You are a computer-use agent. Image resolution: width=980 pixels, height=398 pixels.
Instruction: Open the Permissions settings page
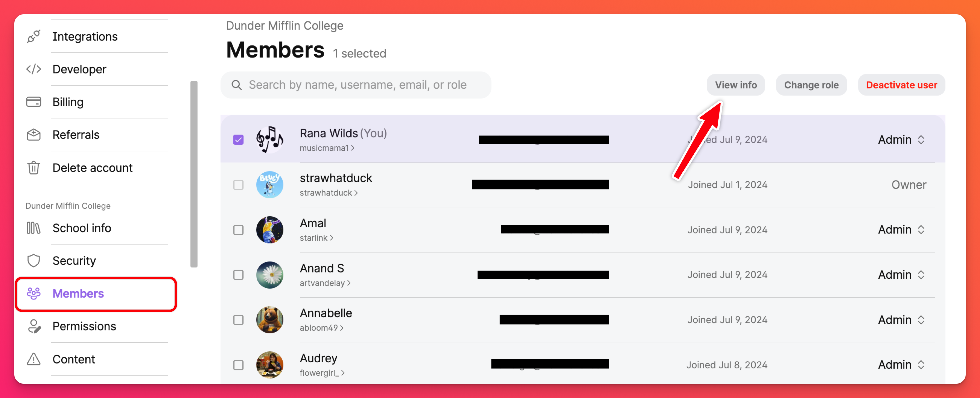pyautogui.click(x=84, y=326)
